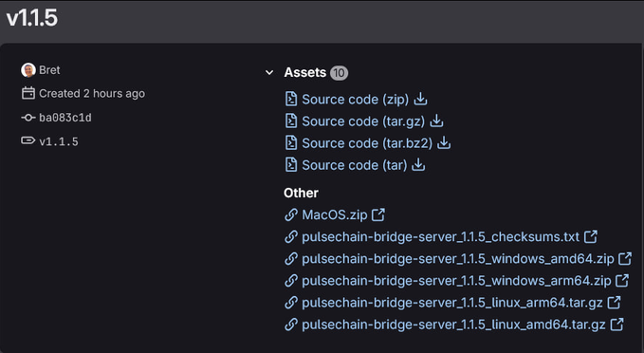
Task: Click external link icon after MacOS.zip
Action: pos(378,214)
